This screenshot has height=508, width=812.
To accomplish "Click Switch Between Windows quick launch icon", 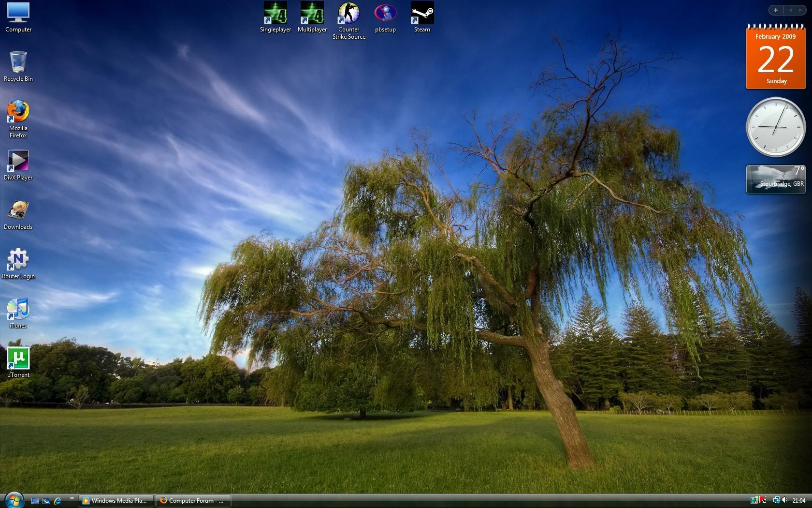I will (46, 501).
